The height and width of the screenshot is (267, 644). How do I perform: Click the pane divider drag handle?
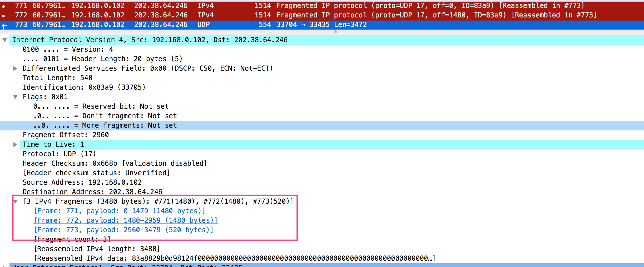tap(335, 32)
